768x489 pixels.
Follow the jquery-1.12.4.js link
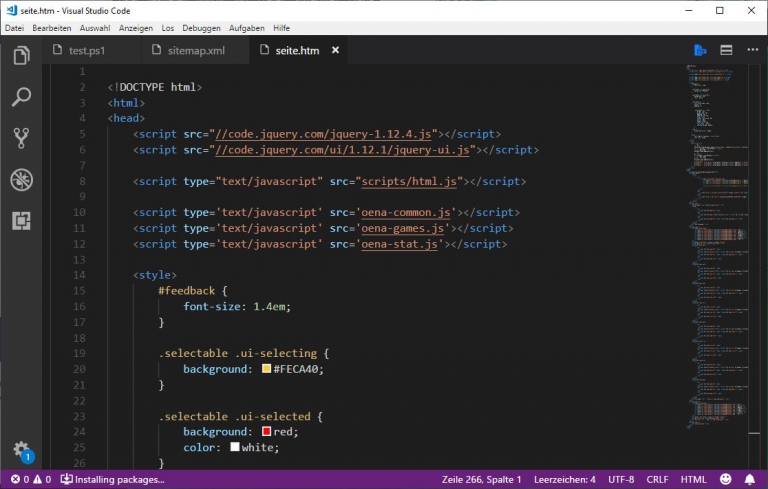coord(323,134)
